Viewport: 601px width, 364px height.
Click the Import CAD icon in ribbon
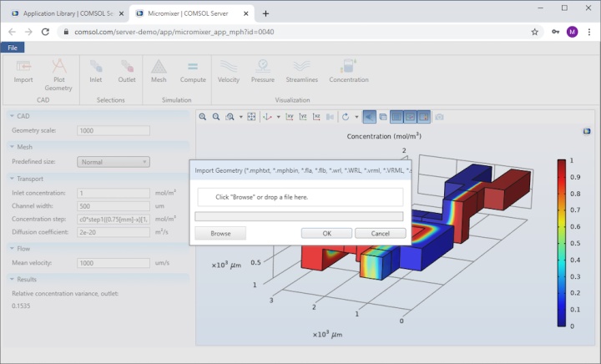click(23, 66)
